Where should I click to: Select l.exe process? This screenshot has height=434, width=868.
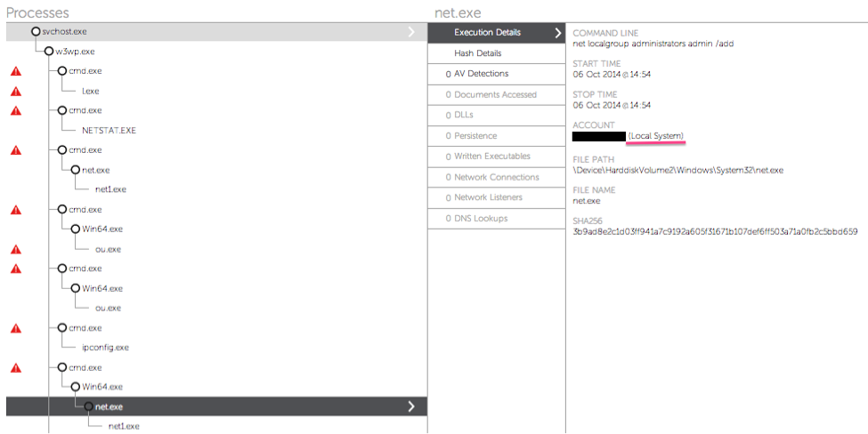click(90, 92)
